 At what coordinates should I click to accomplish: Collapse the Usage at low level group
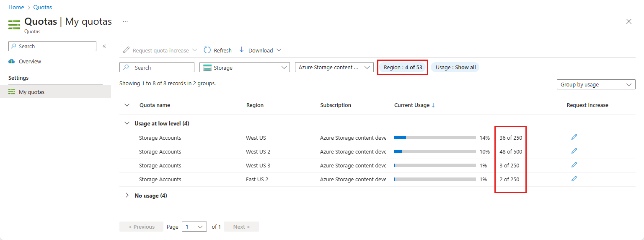tap(127, 123)
